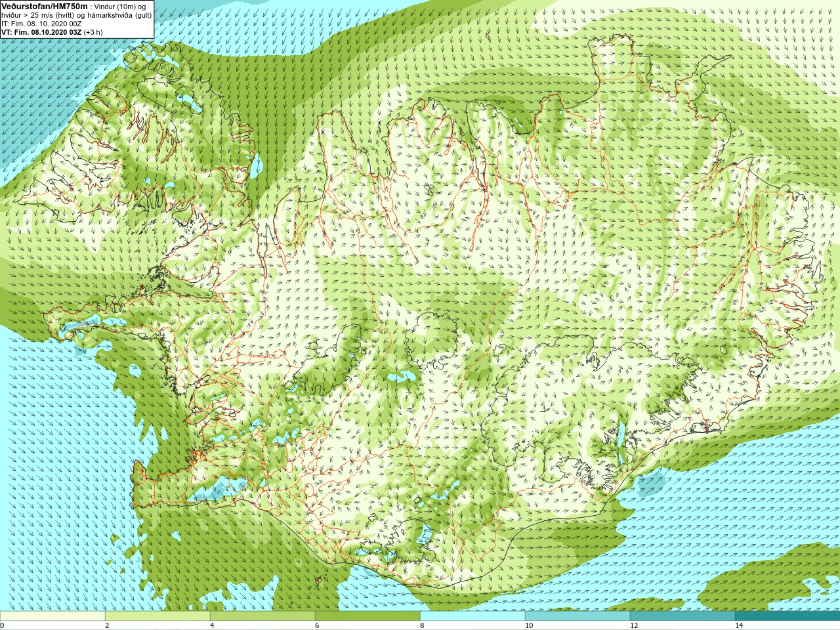Image resolution: width=840 pixels, height=630 pixels.
Task: Click the 'hviður > 25 m/s' description line
Action: [x=76, y=15]
